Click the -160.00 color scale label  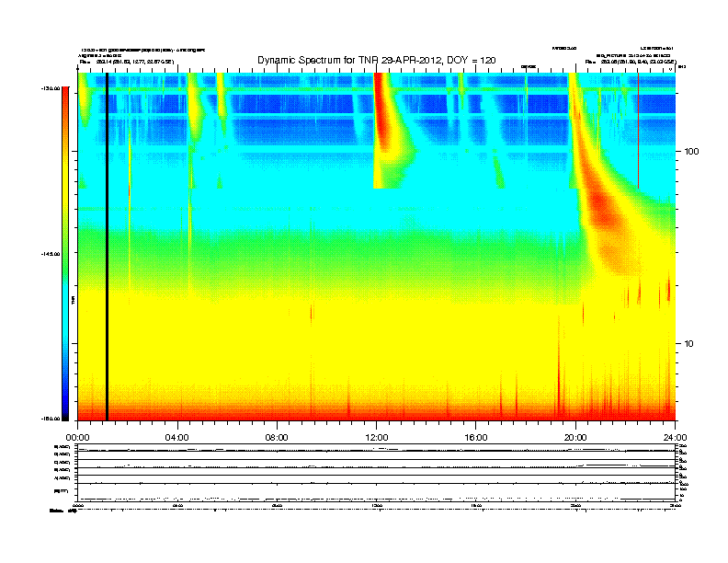coord(51,419)
